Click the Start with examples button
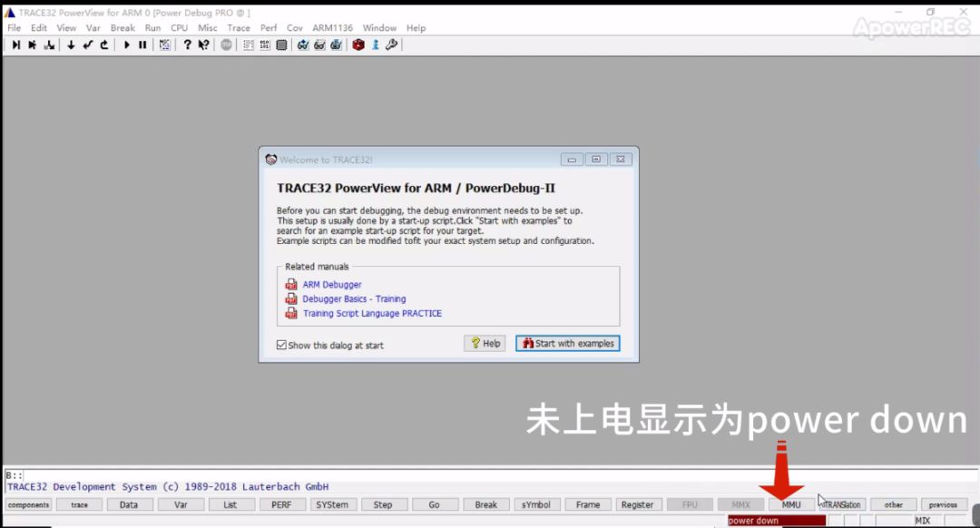This screenshot has width=980, height=528. tap(567, 343)
